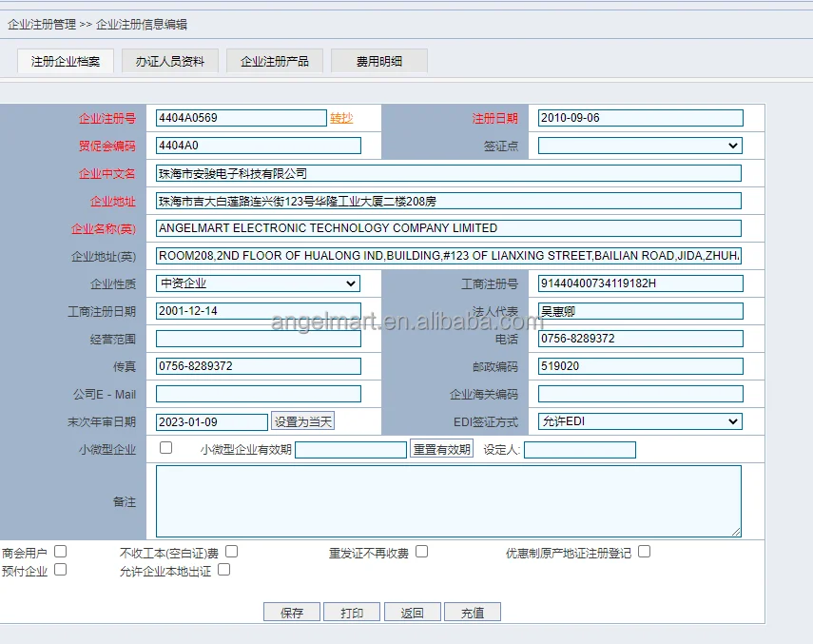This screenshot has width=813, height=644.
Task: Enable 重发证不再收费 checkbox
Action: (422, 551)
